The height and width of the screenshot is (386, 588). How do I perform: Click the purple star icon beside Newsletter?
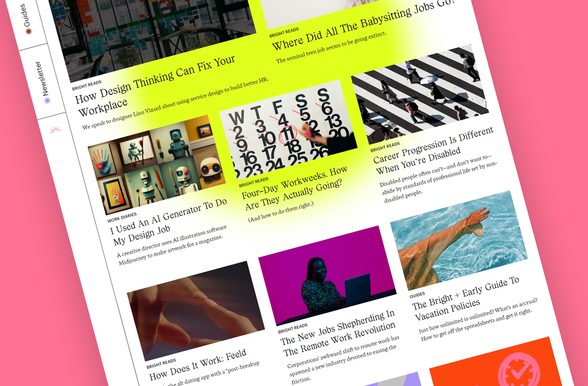click(x=47, y=101)
